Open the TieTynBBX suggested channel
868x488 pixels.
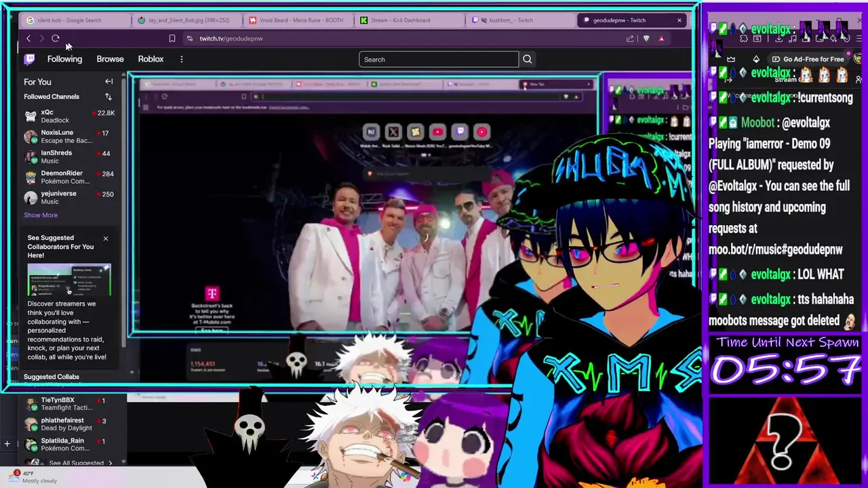[69, 404]
